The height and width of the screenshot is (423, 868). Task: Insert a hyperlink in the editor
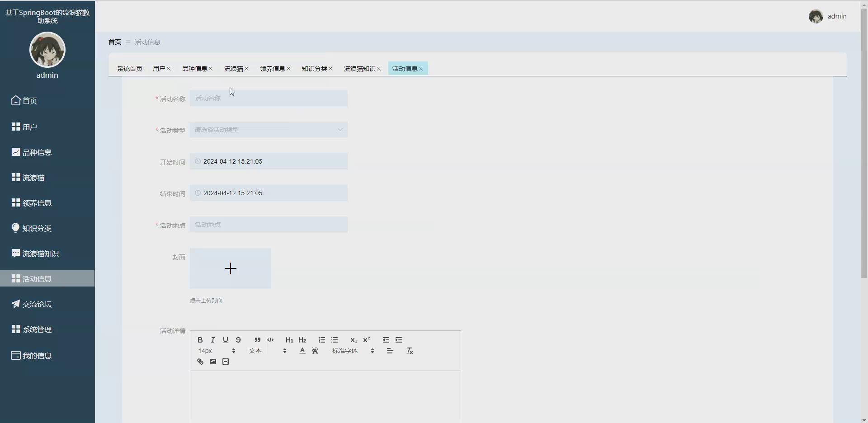pos(200,362)
